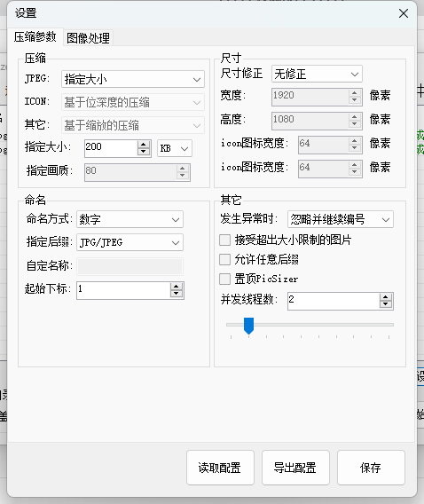Check the 置顶PicSizer option
The width and height of the screenshot is (424, 504).
[224, 279]
